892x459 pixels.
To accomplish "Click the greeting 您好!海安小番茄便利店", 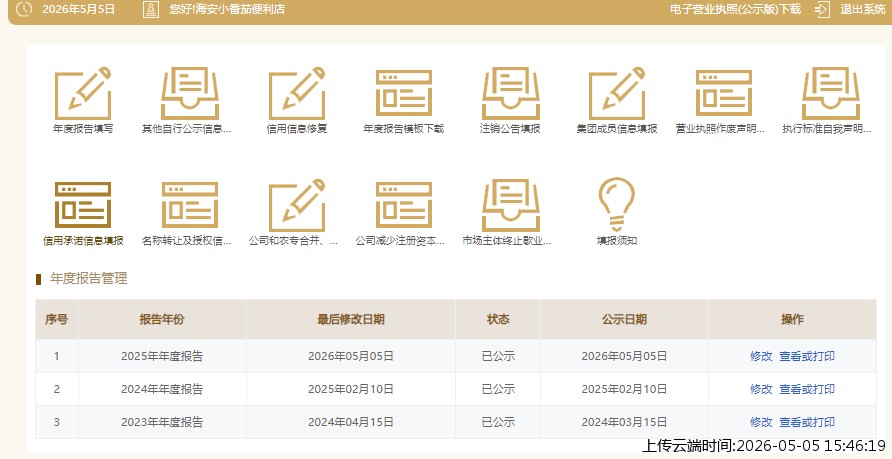I will click(227, 9).
